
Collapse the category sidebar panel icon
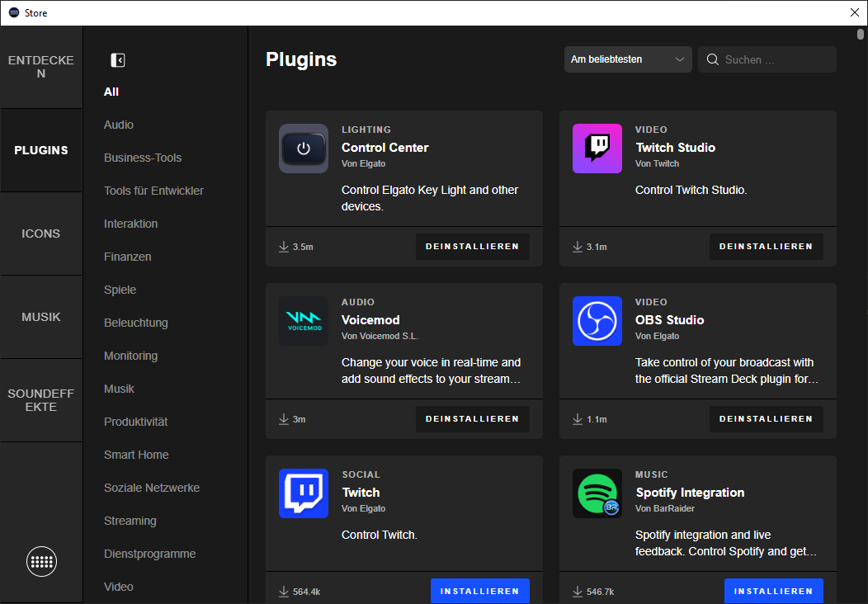117,59
